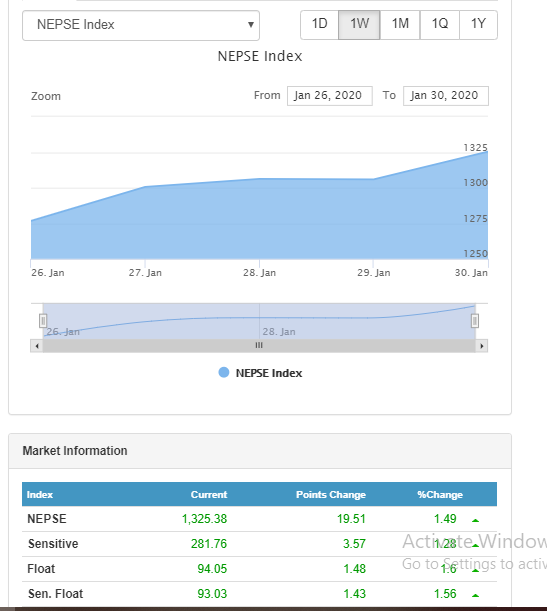This screenshot has height=611, width=547.
Task: Click the Index column header
Action: pyautogui.click(x=40, y=494)
